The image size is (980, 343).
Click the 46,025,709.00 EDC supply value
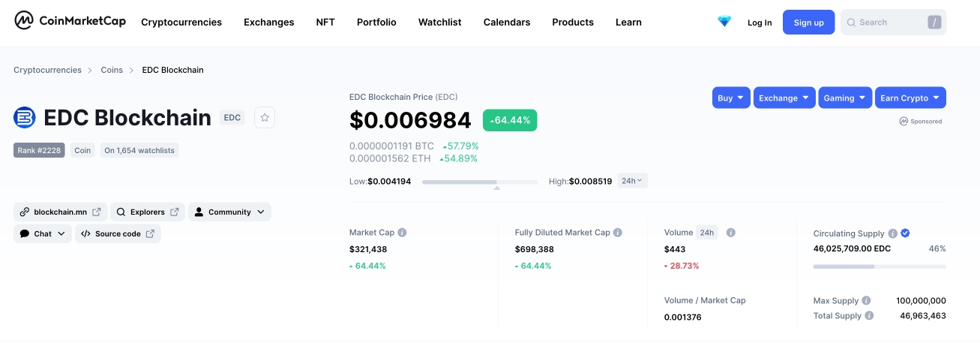853,248
